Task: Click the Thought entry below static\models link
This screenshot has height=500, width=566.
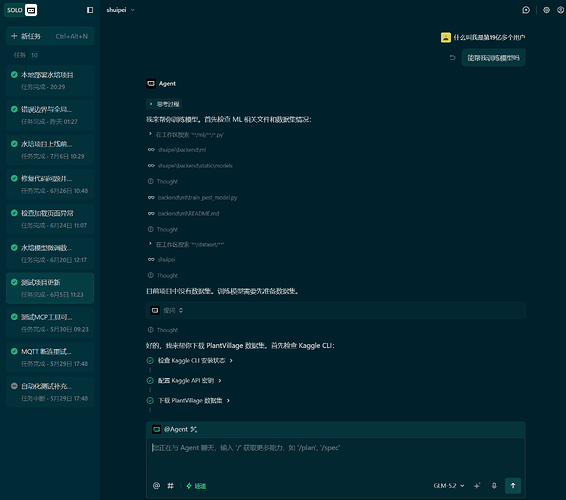Action: coord(163,181)
